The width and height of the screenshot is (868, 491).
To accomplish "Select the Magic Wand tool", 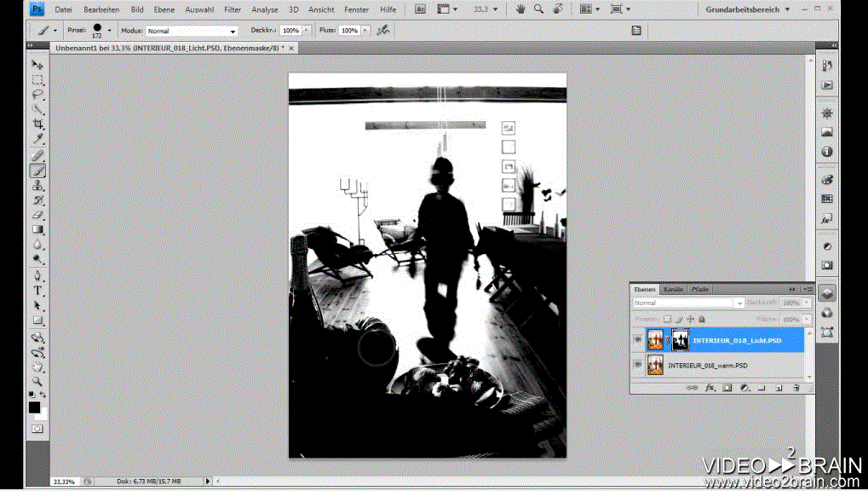I will (x=37, y=109).
